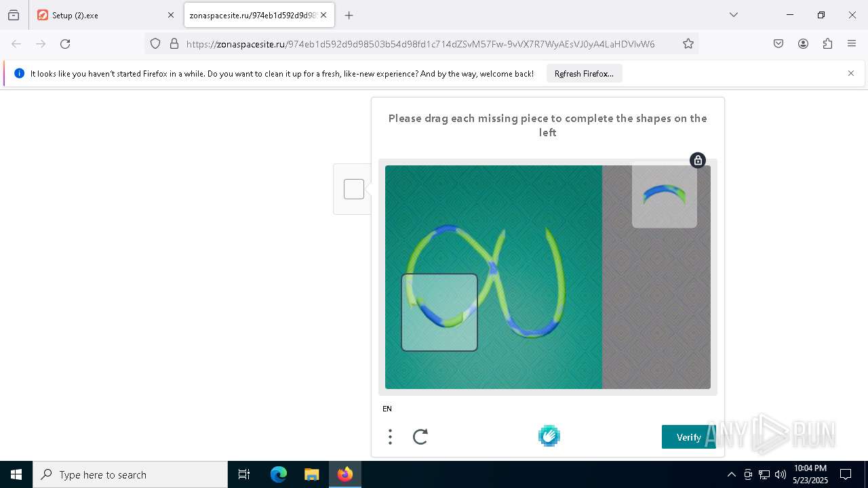868x488 pixels.
Task: Open the Extensions puzzle icon
Action: pyautogui.click(x=827, y=44)
